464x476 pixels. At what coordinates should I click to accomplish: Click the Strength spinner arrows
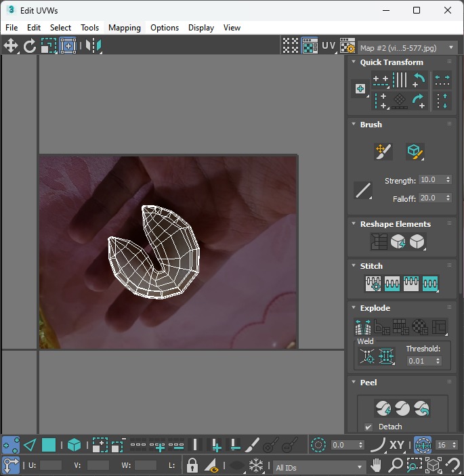(448, 179)
